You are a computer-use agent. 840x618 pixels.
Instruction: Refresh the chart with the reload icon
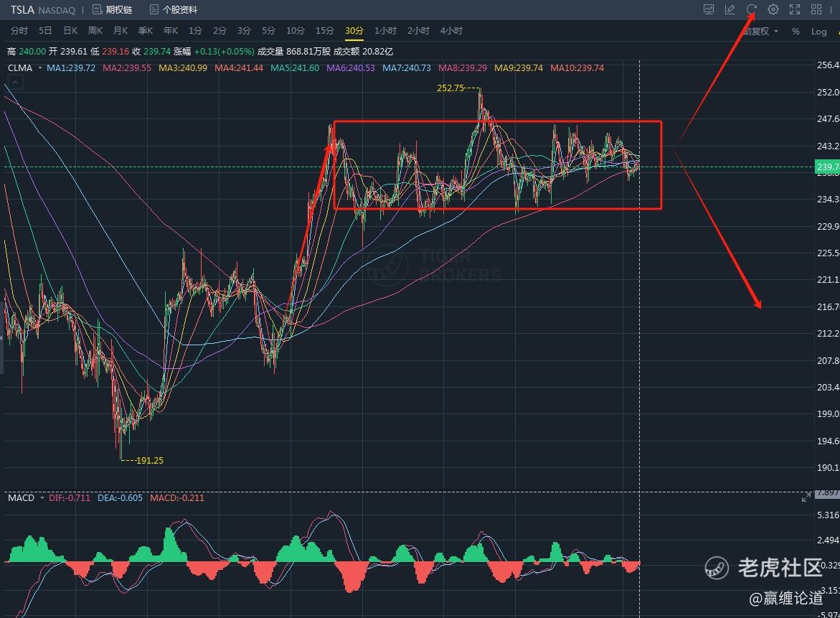752,9
